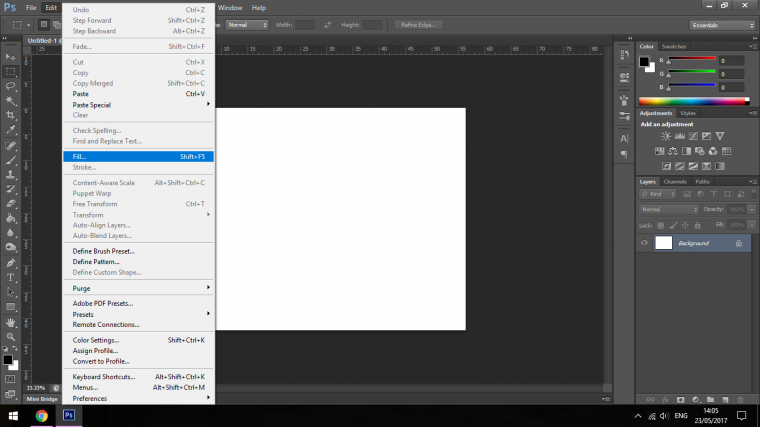760x427 pixels.
Task: Select the Rectangle shape tool
Action: pyautogui.click(x=10, y=307)
